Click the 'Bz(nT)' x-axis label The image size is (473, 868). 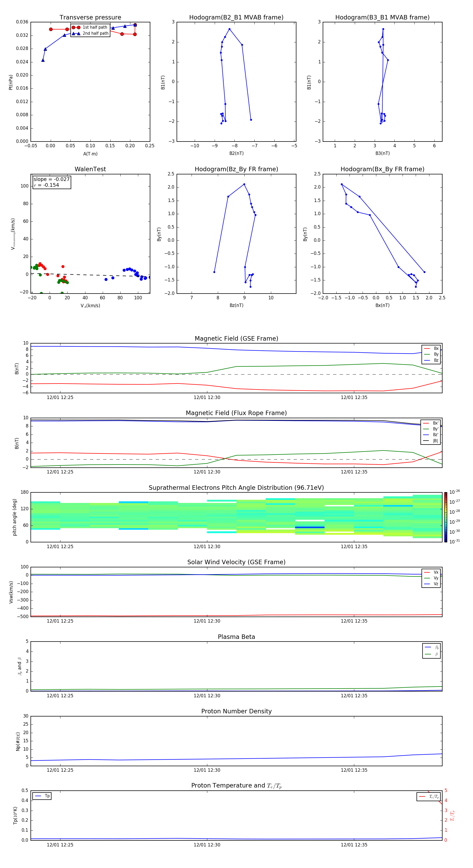[236, 305]
